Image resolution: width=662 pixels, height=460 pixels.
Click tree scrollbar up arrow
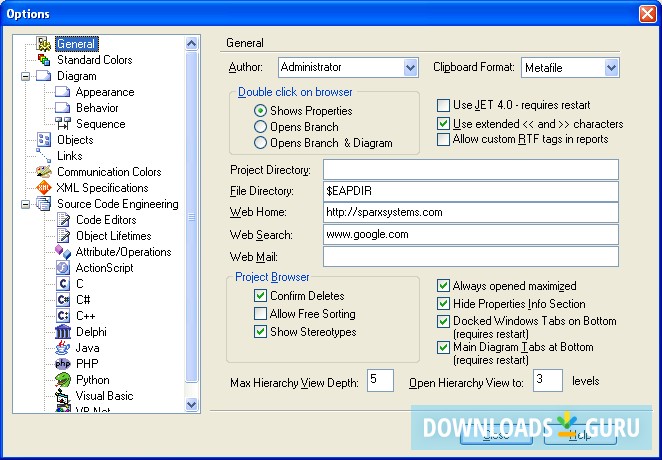191,43
